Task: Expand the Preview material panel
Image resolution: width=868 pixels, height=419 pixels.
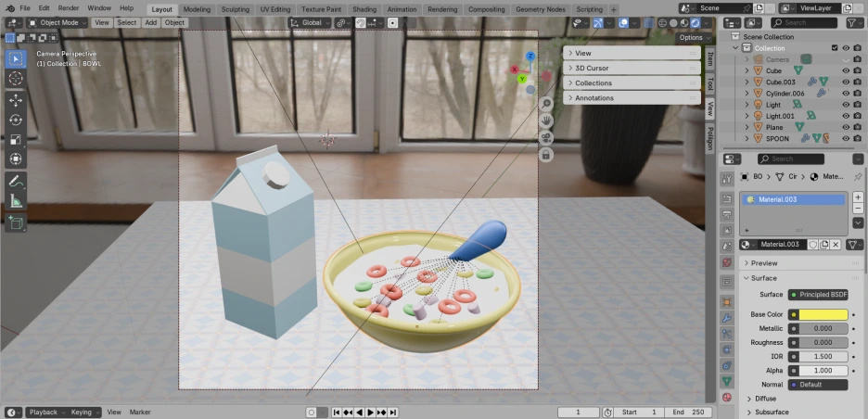Action: click(801, 263)
